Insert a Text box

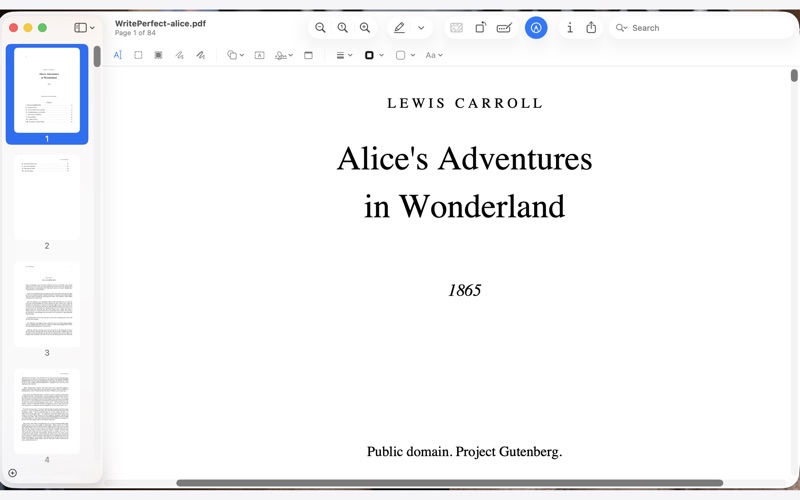pos(259,55)
